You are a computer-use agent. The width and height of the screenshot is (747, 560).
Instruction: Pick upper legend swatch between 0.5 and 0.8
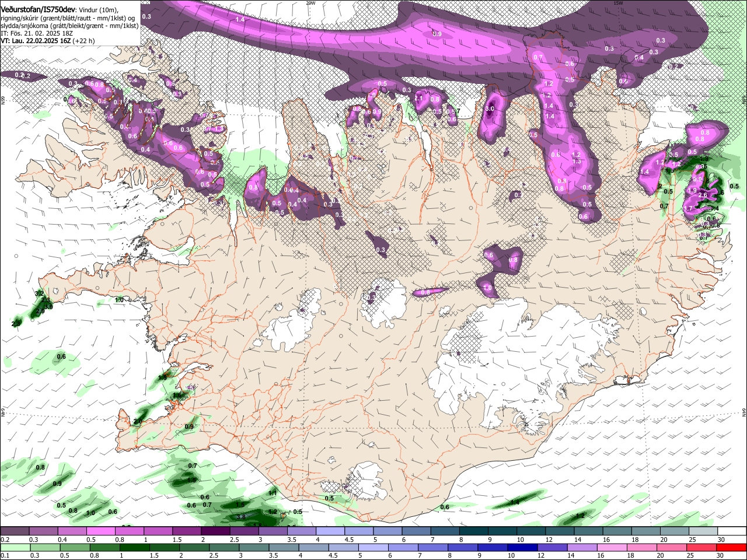point(100,531)
